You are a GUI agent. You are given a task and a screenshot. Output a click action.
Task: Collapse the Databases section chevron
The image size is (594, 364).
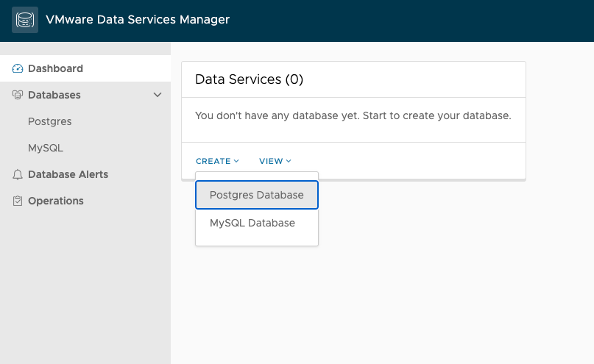pyautogui.click(x=158, y=95)
